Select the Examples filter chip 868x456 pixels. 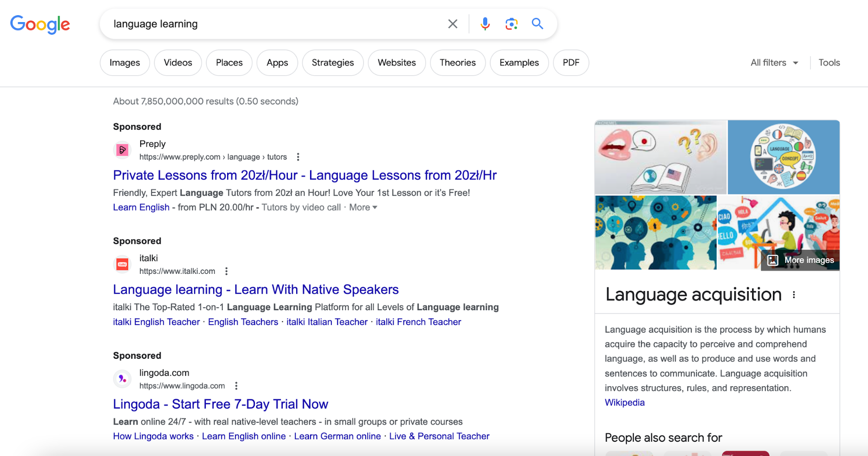click(x=519, y=63)
